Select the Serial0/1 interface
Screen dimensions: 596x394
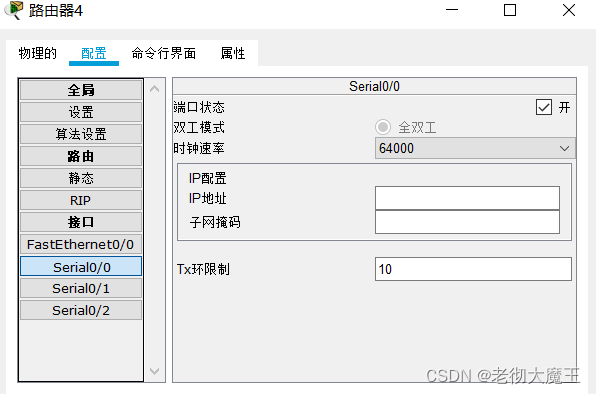point(81,288)
